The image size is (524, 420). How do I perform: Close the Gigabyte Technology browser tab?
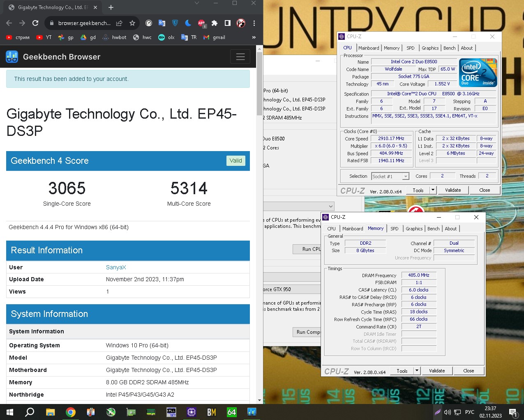[x=95, y=7]
